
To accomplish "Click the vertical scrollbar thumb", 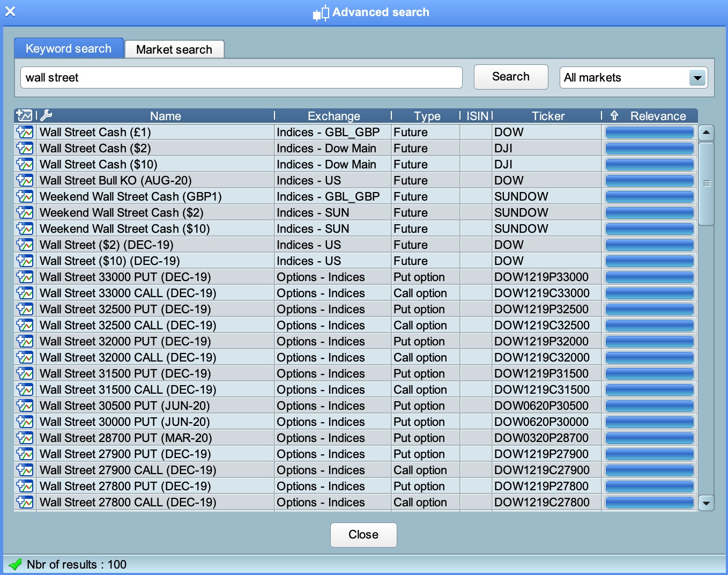I will [707, 183].
